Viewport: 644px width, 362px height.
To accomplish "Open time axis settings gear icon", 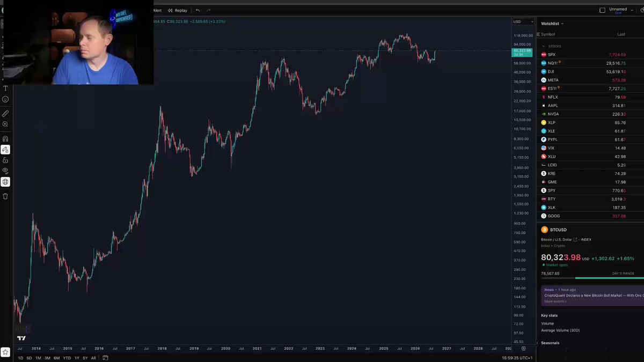I will click(x=524, y=349).
